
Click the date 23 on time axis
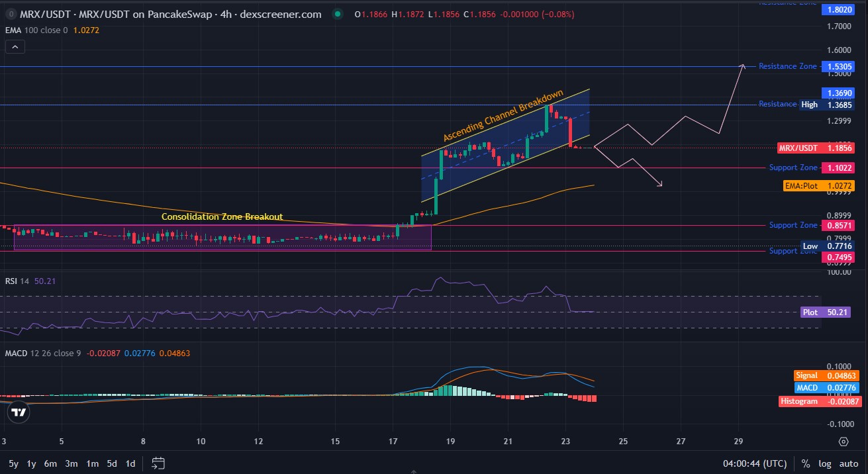(x=565, y=442)
